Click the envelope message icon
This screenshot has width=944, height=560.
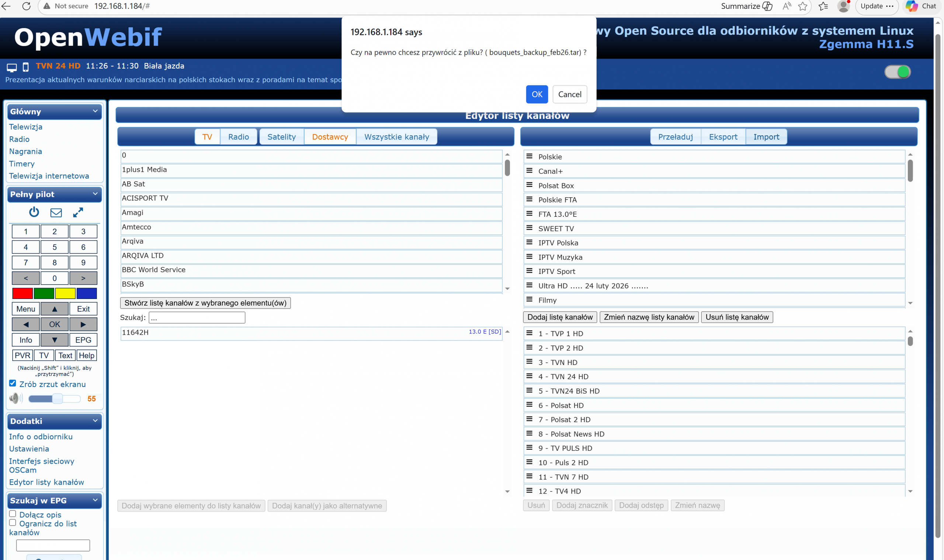(x=56, y=213)
